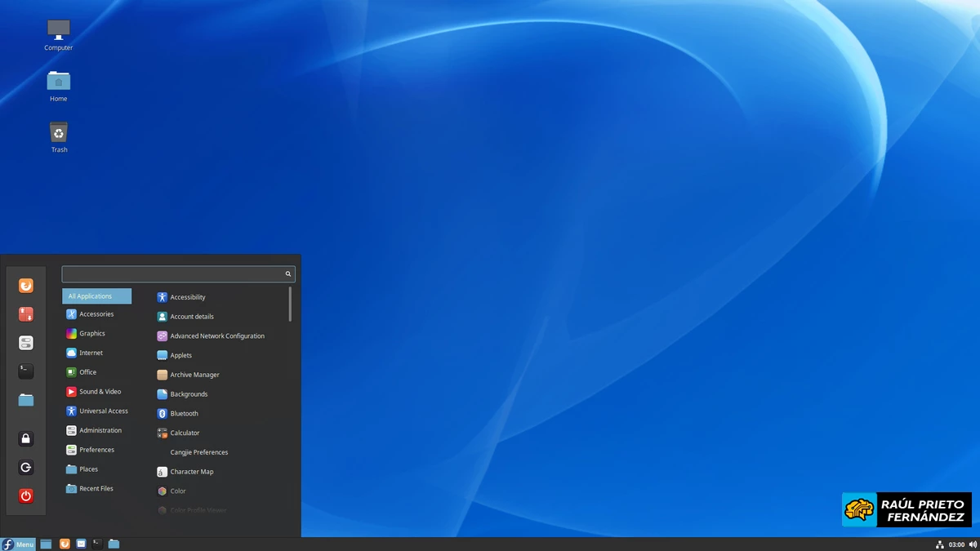The image size is (980, 551).
Task: Click the Shutdown power icon
Action: (x=25, y=495)
